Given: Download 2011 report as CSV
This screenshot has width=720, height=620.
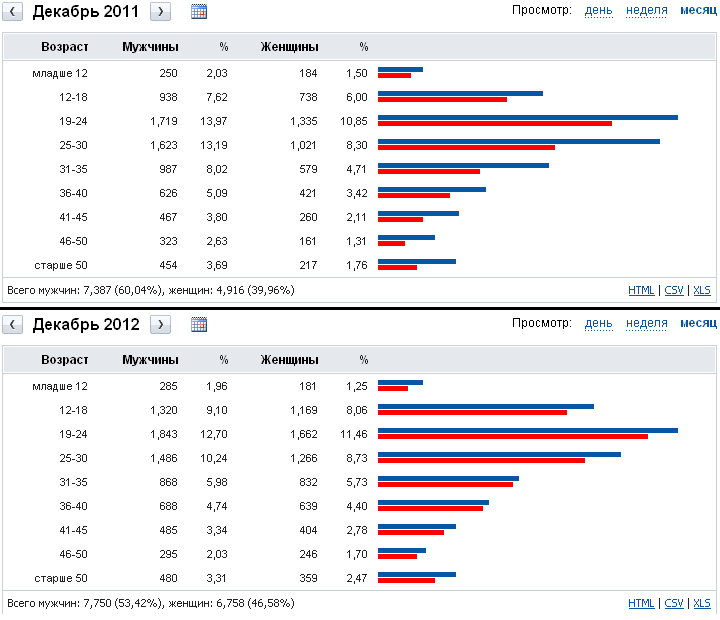Looking at the screenshot, I should (674, 290).
